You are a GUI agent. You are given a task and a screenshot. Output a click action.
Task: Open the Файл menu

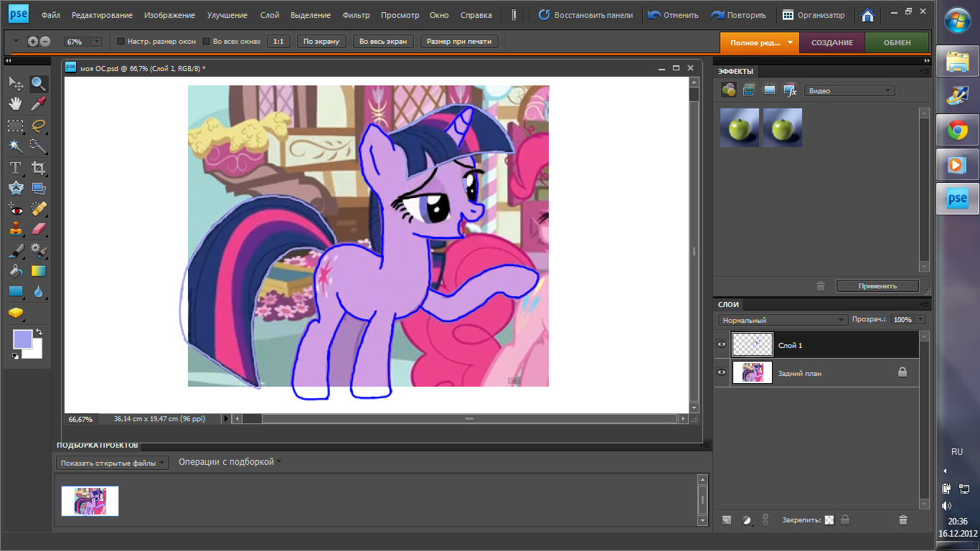point(51,15)
